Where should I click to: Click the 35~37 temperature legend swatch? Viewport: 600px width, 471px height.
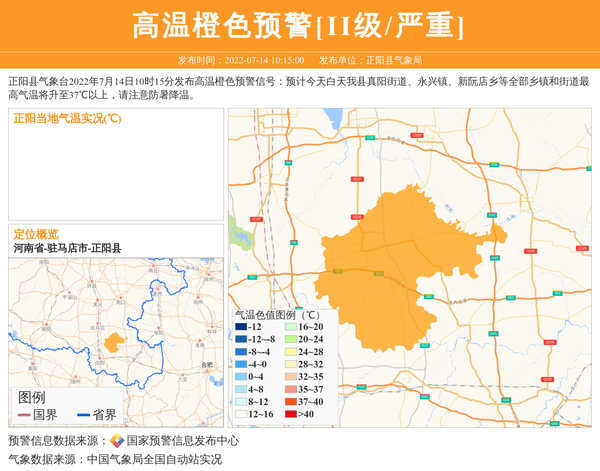click(x=289, y=389)
